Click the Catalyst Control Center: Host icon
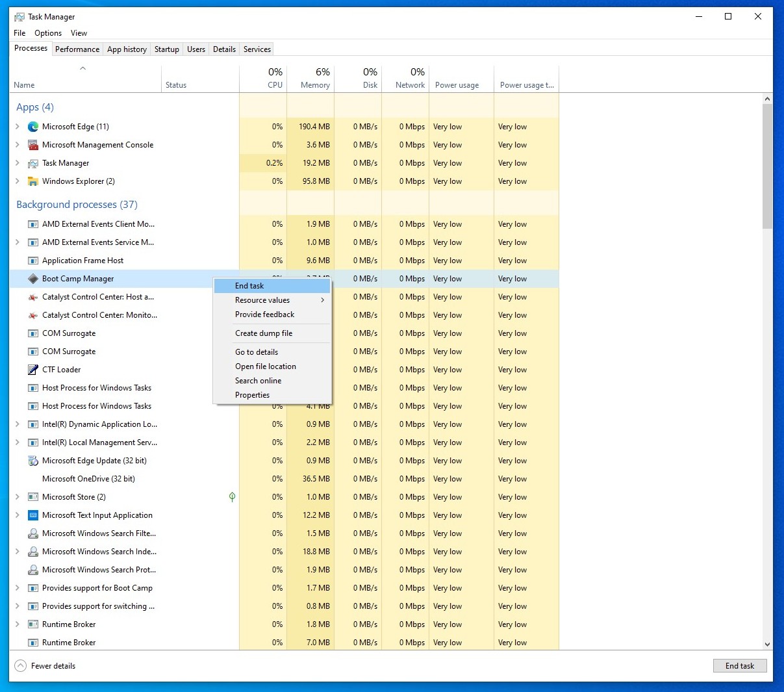The height and width of the screenshot is (692, 784). (33, 297)
